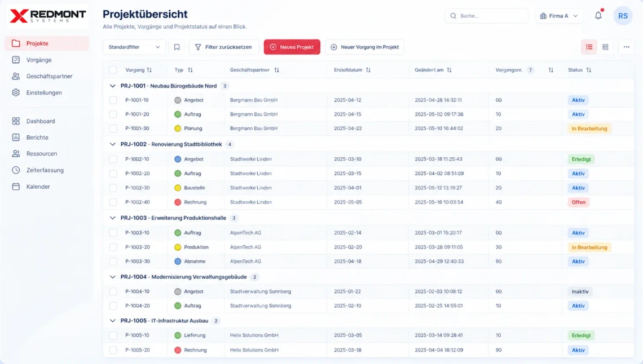The image size is (643, 364).
Task: Click the Redmont Systems logo
Action: click(48, 16)
